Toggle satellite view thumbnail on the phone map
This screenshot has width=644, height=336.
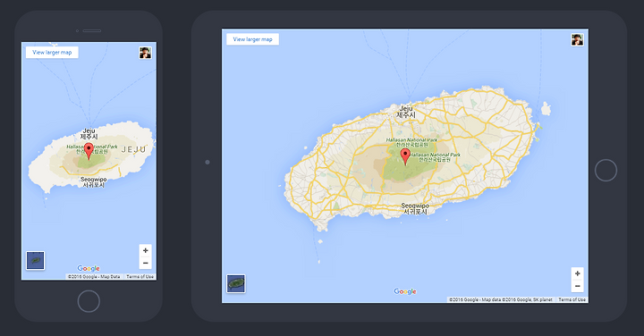35,261
